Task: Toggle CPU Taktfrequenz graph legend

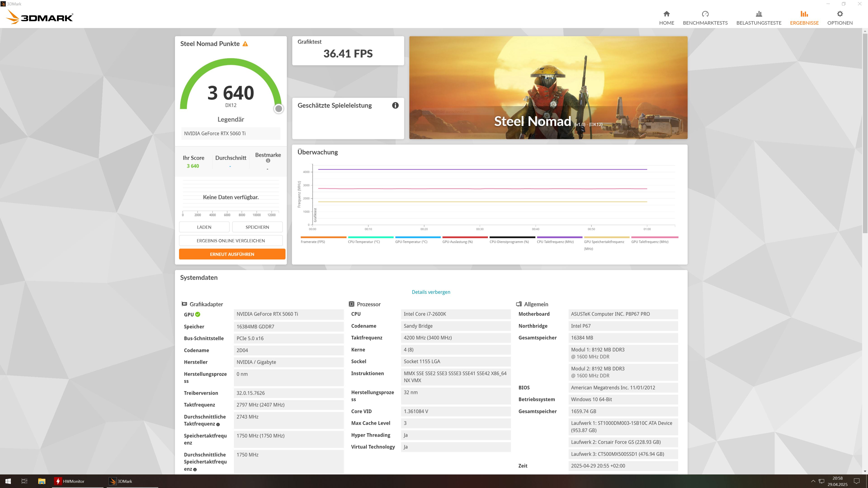Action: tap(555, 242)
